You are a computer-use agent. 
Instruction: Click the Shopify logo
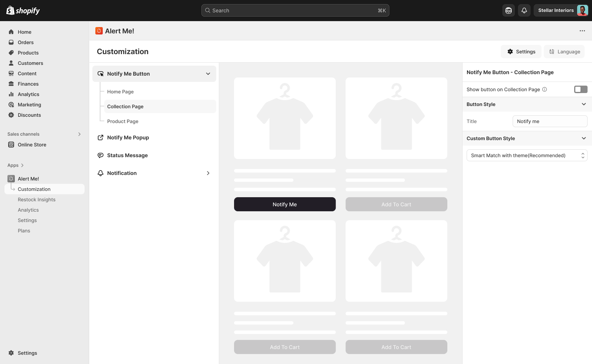pos(23,10)
